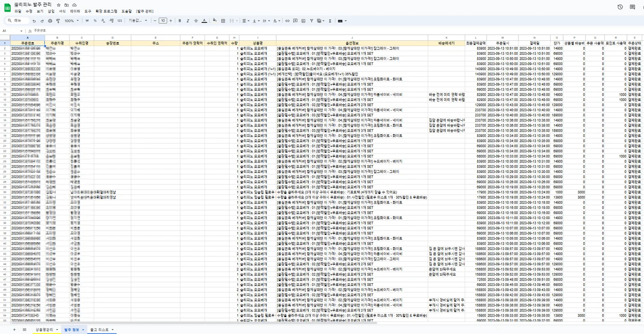Open version history clock icon
Screen dimensions: 644x334
click(620, 7)
